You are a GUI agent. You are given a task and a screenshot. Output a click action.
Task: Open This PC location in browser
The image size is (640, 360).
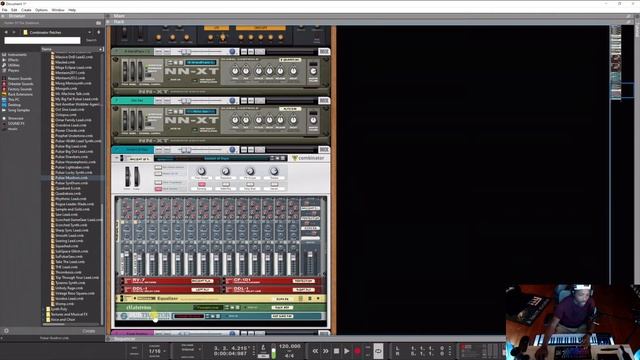pos(11,100)
